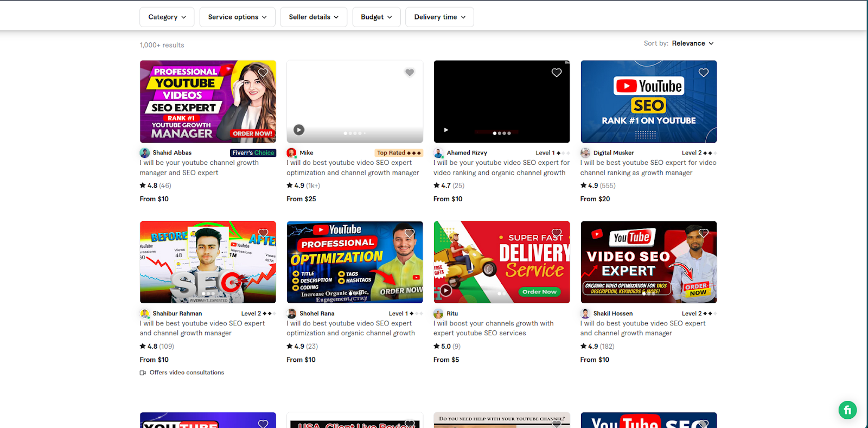Play Ahamed Rizvy gig video
Image resolution: width=868 pixels, height=428 pixels.
tap(446, 130)
